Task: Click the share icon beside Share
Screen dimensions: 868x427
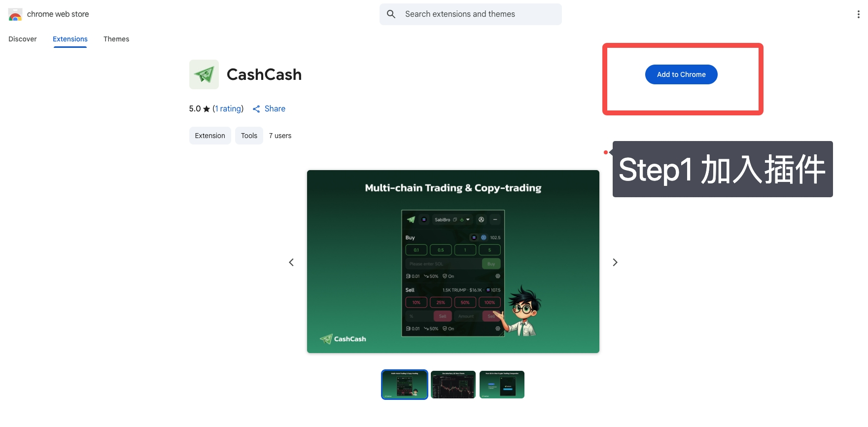Action: 256,109
